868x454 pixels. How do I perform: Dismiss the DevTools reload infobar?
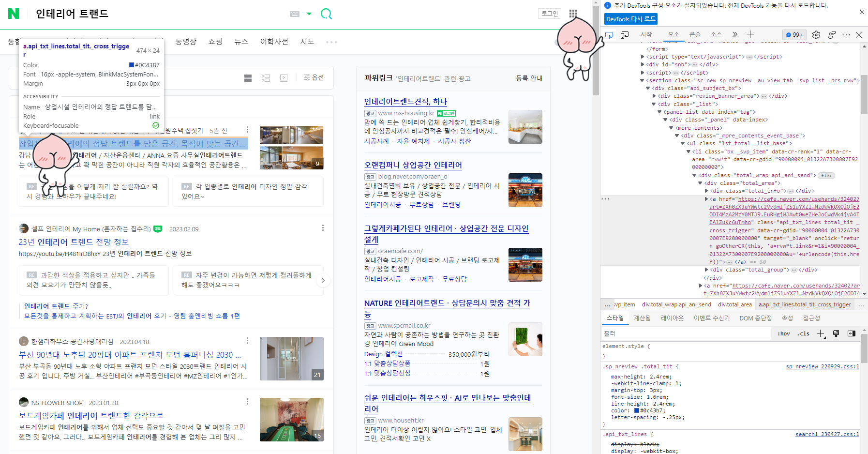(862, 12)
